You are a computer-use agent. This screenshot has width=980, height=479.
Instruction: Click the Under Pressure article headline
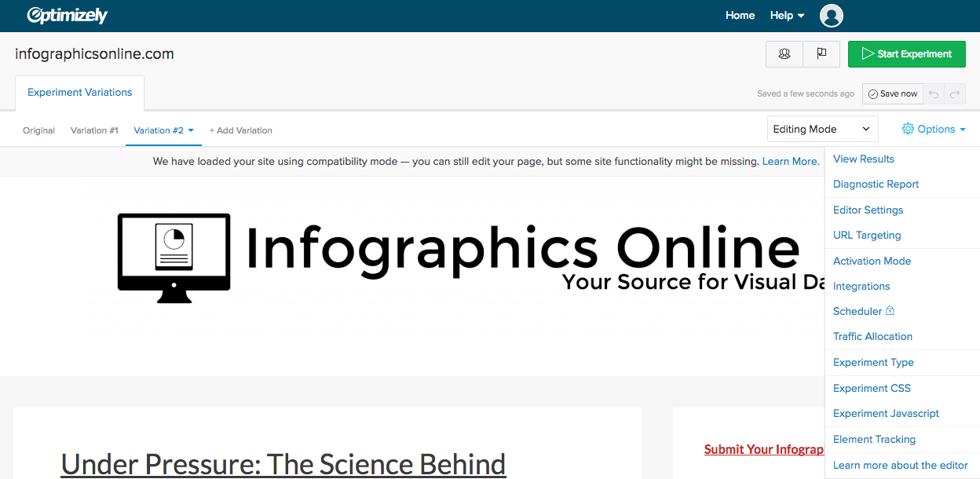click(x=283, y=464)
